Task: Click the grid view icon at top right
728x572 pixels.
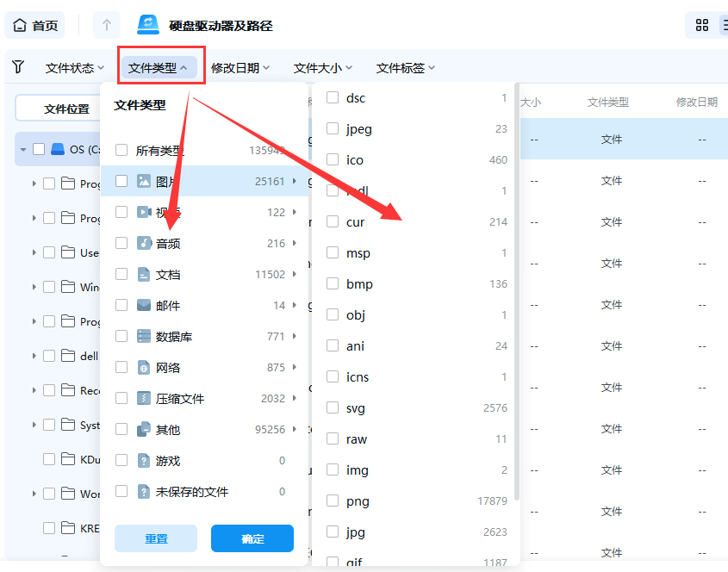Action: click(703, 25)
